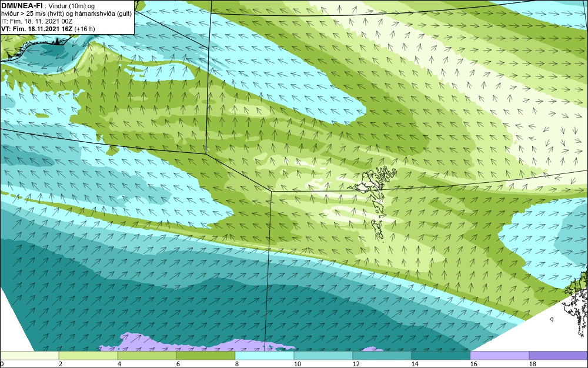Click the 12–14 m/s teal legend swatch
Screen dimensions: 588x368
(382, 356)
